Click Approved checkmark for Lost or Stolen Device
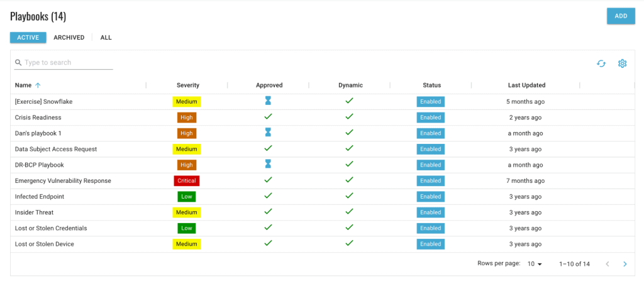 click(x=268, y=243)
